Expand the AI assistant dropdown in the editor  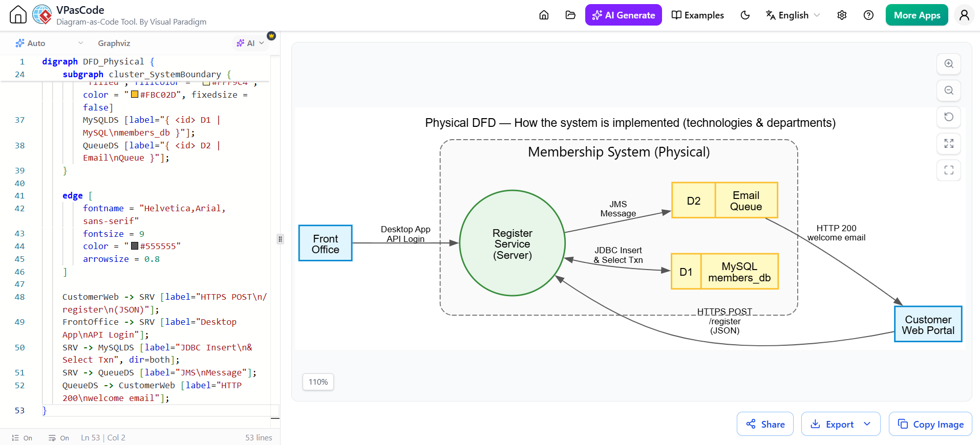tap(250, 43)
